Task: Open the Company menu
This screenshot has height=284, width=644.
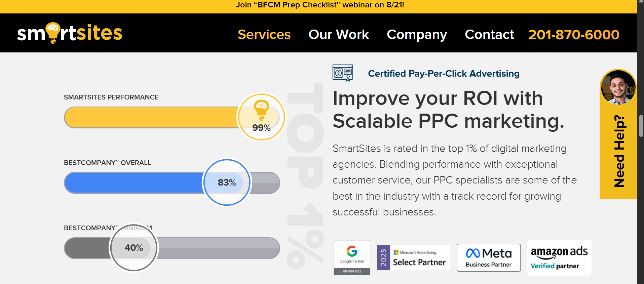Action: coord(417,35)
